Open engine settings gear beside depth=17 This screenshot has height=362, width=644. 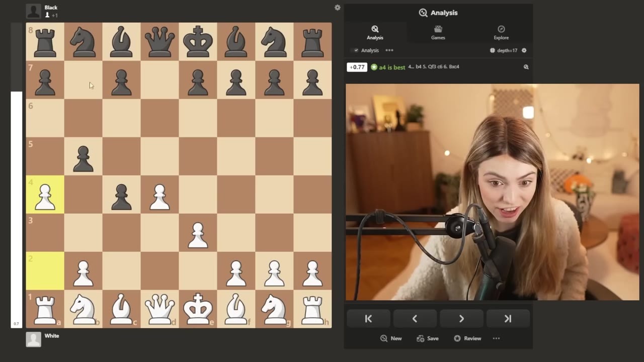pyautogui.click(x=524, y=50)
